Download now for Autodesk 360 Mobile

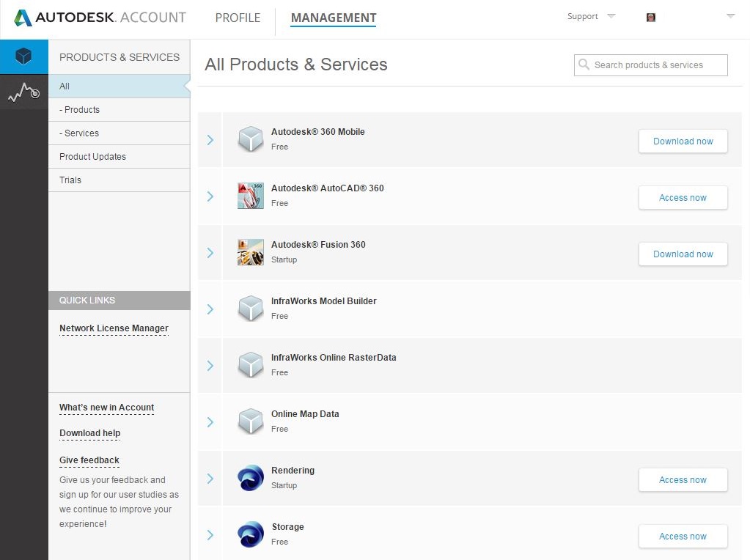[683, 141]
